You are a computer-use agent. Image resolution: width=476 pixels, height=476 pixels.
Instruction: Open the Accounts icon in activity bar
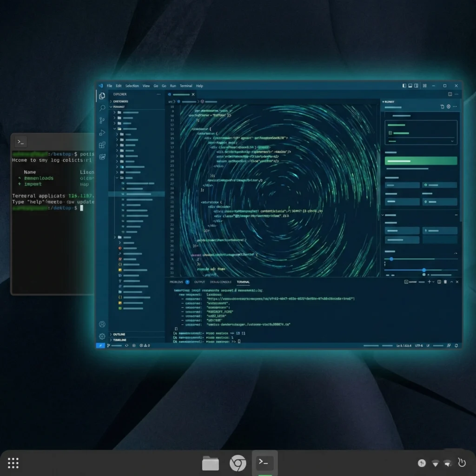coord(102,324)
